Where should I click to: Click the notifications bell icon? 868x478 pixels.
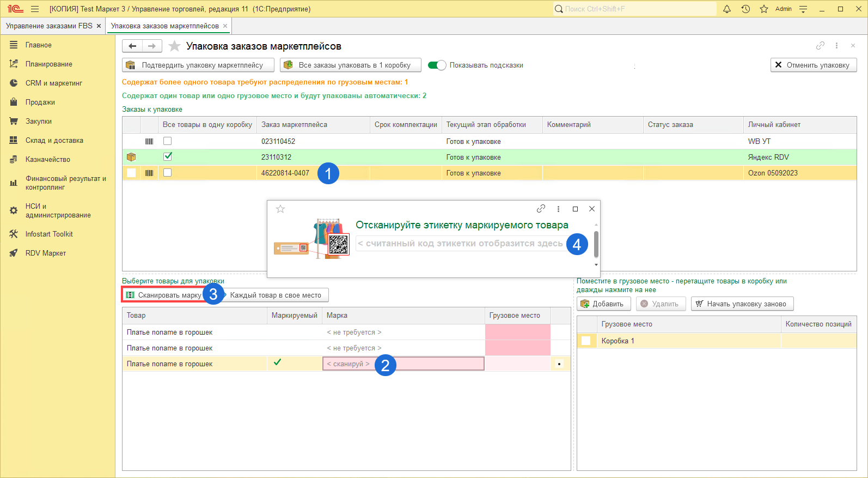click(x=726, y=9)
